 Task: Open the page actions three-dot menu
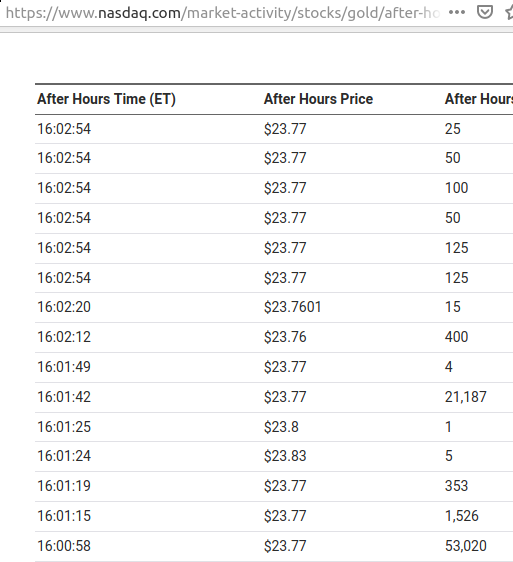(x=457, y=13)
